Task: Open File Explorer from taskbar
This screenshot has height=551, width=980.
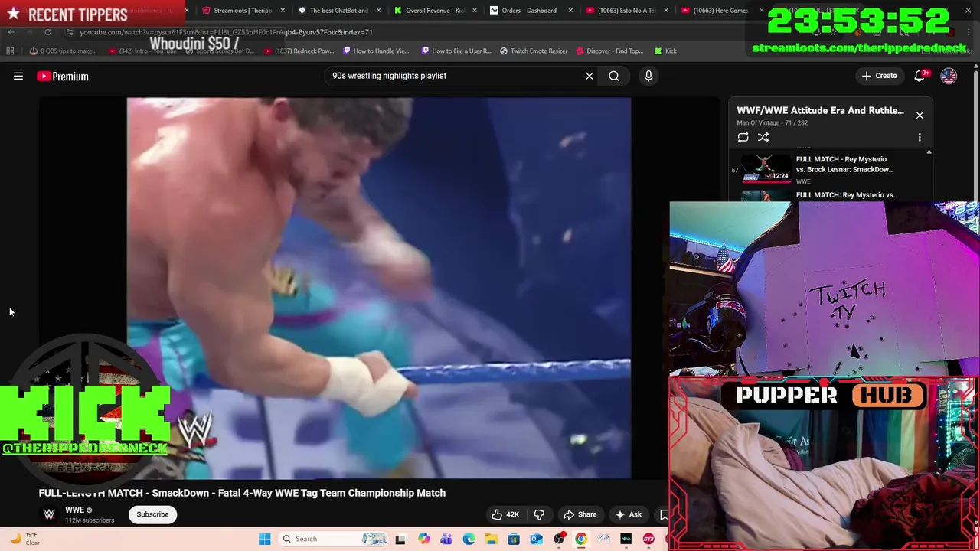Action: pos(491,539)
